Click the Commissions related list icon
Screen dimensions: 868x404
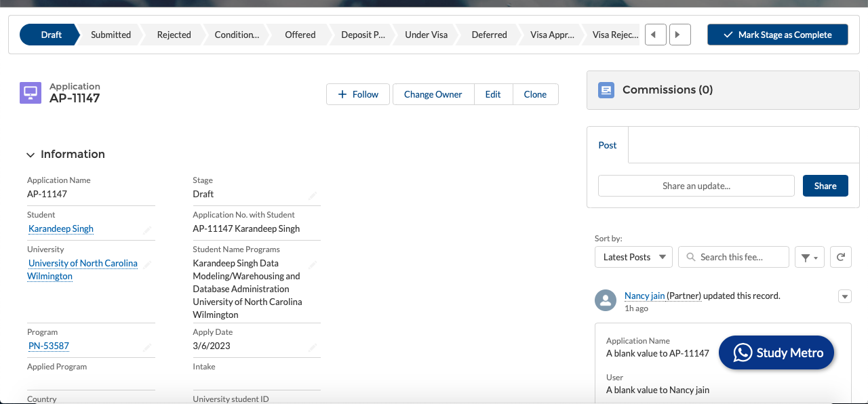[606, 89]
